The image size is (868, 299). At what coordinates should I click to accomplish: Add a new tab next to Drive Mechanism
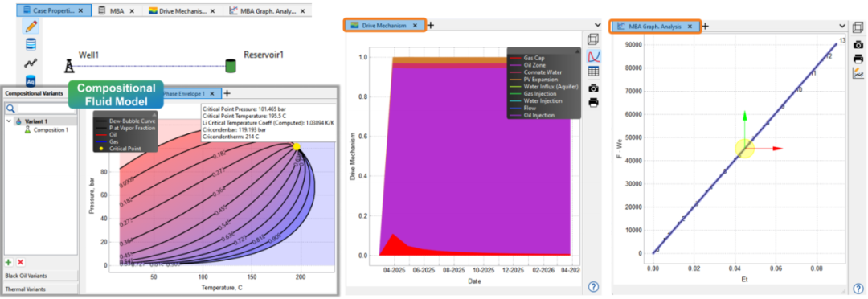pos(431,25)
